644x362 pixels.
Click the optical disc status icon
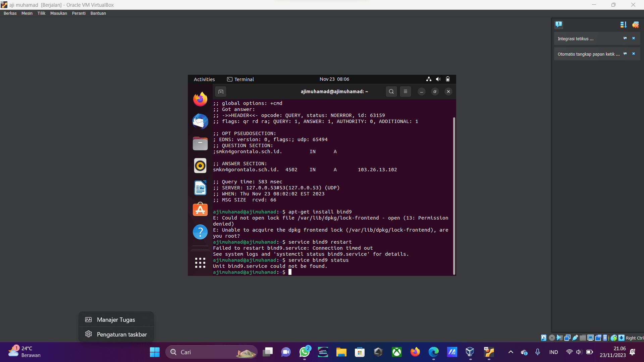click(552, 338)
